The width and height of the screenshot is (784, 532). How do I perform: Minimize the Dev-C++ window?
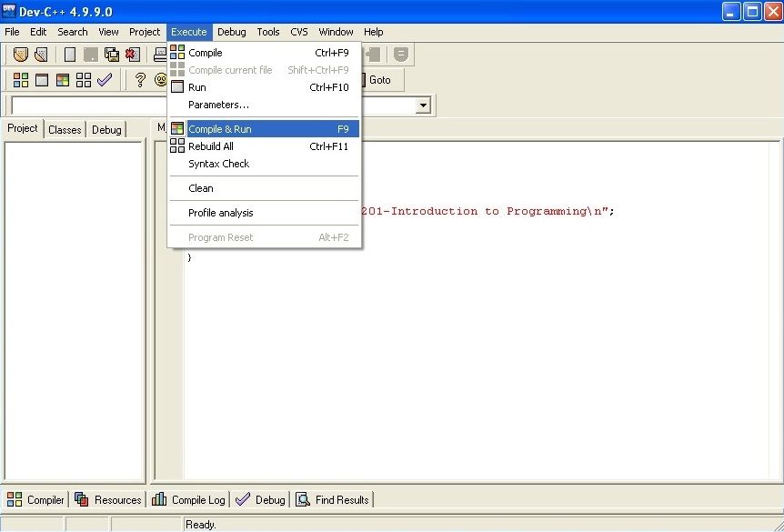click(731, 12)
